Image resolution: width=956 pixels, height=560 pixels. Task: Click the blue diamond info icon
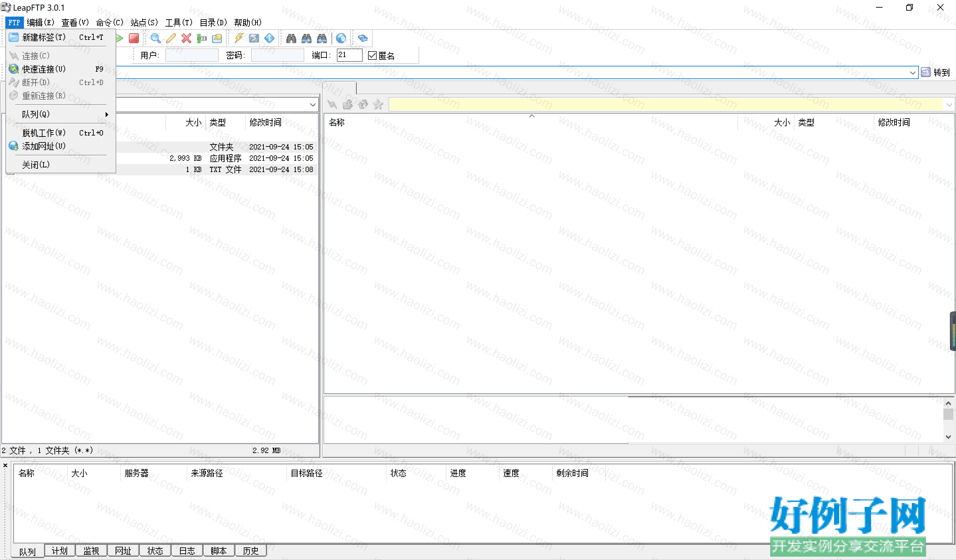click(x=269, y=38)
